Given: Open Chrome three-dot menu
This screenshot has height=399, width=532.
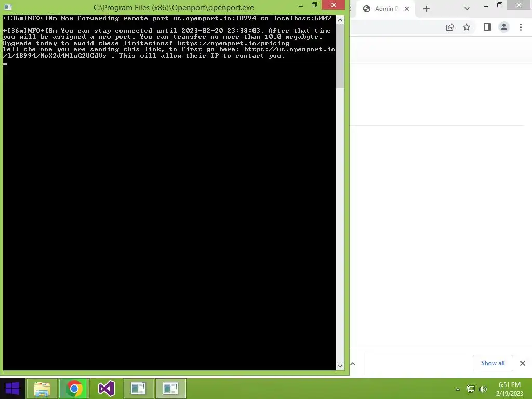Looking at the screenshot, I should (521, 27).
